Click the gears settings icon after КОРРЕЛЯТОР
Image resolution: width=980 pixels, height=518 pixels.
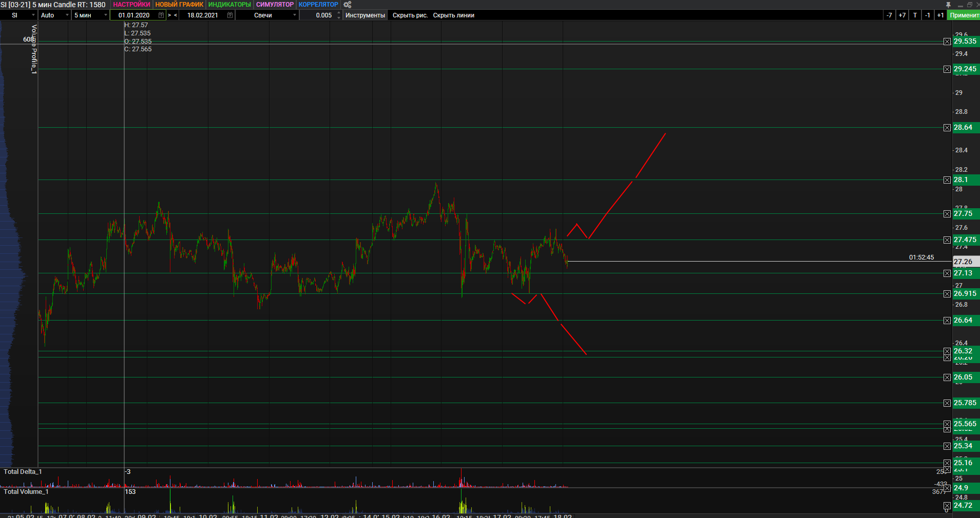coord(348,5)
